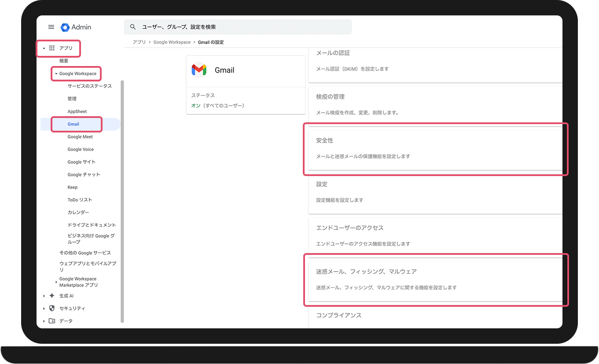Click the search magnifier icon
The height and width of the screenshot is (364, 599).
133,27
